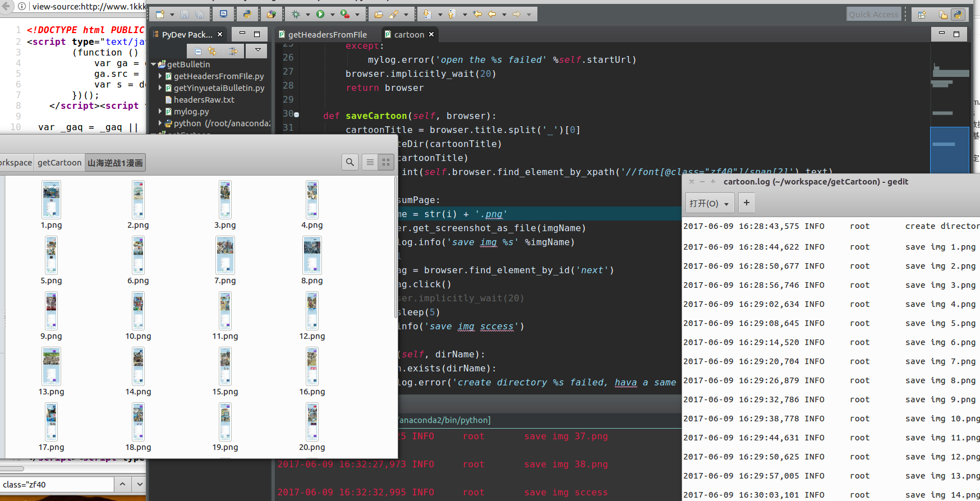
Task: Select the 1.png thumbnail
Action: point(52,200)
